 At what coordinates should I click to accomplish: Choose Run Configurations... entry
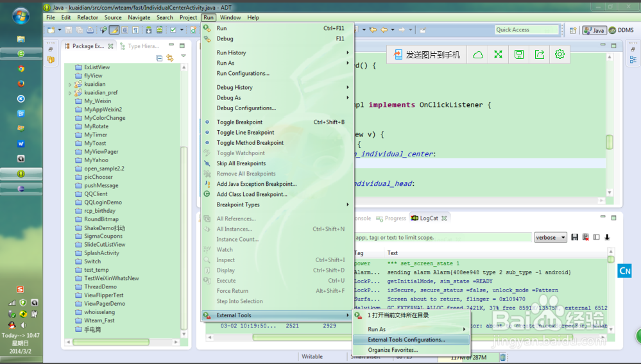pos(278,74)
